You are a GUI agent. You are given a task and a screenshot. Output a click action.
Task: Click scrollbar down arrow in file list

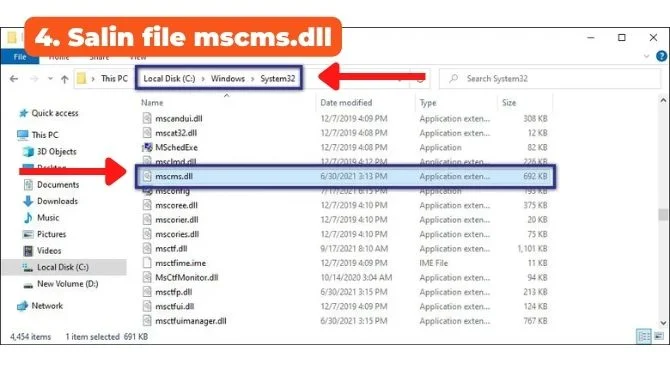click(663, 323)
